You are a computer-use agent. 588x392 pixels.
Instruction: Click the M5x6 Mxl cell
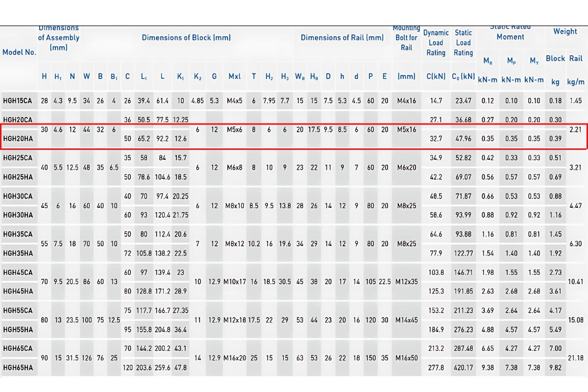pyautogui.click(x=235, y=129)
